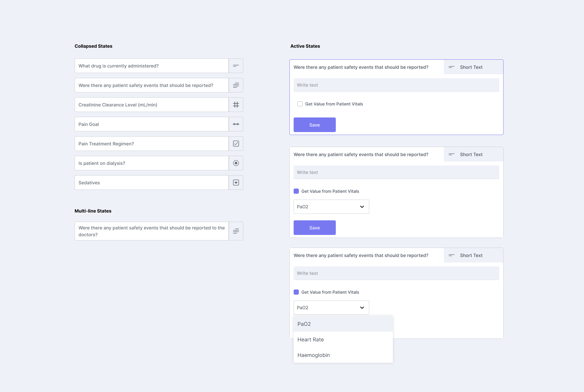Click Save button in top active card

(315, 125)
